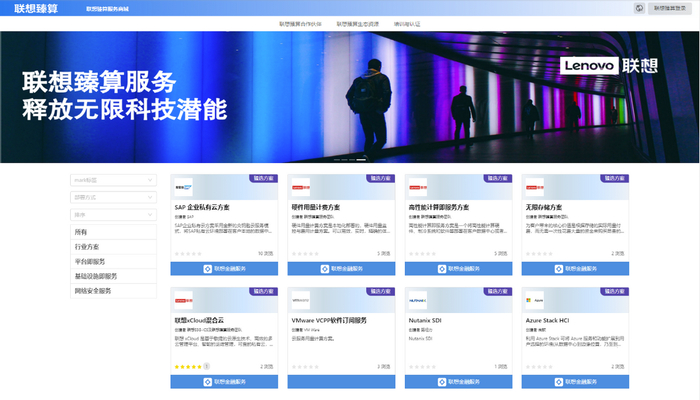The height and width of the screenshot is (400, 700).
Task: Open the 高性能计算即服务方案 title
Action: [439, 207]
